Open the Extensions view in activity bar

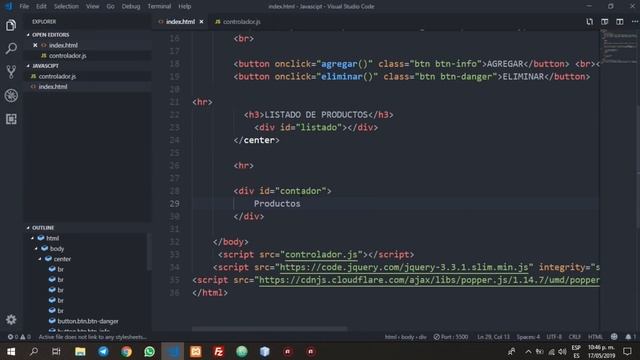11,119
